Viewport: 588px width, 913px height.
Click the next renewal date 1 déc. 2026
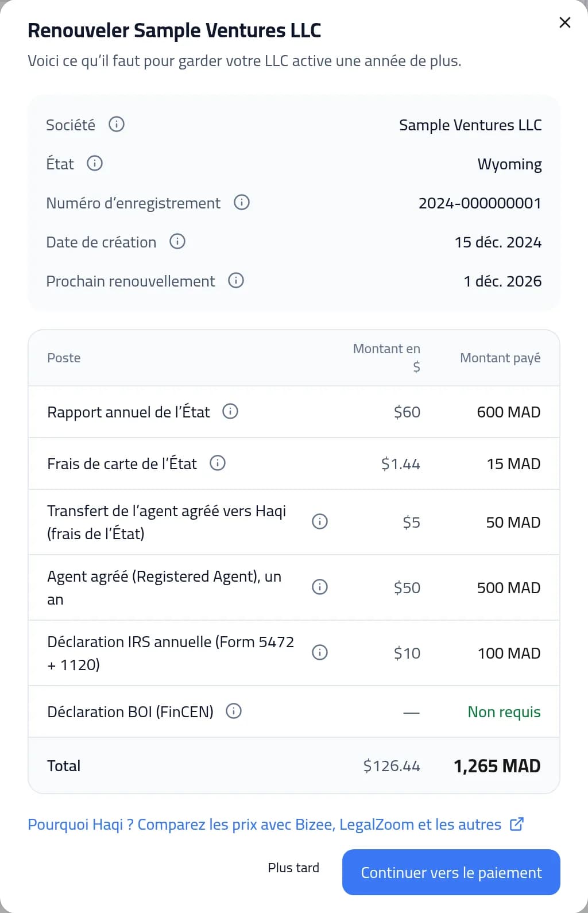tap(502, 281)
